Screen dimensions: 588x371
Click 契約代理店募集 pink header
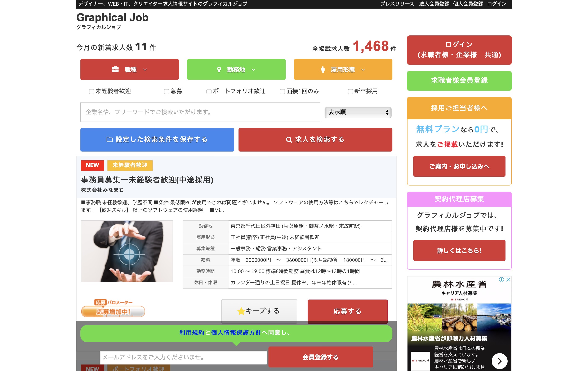coord(459,199)
